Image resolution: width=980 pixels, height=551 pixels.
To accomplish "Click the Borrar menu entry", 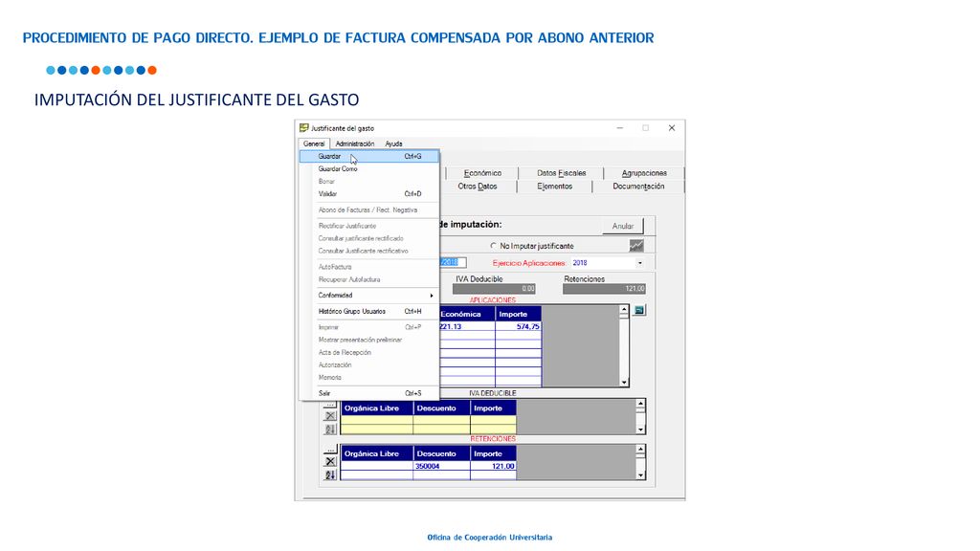I will (369, 181).
